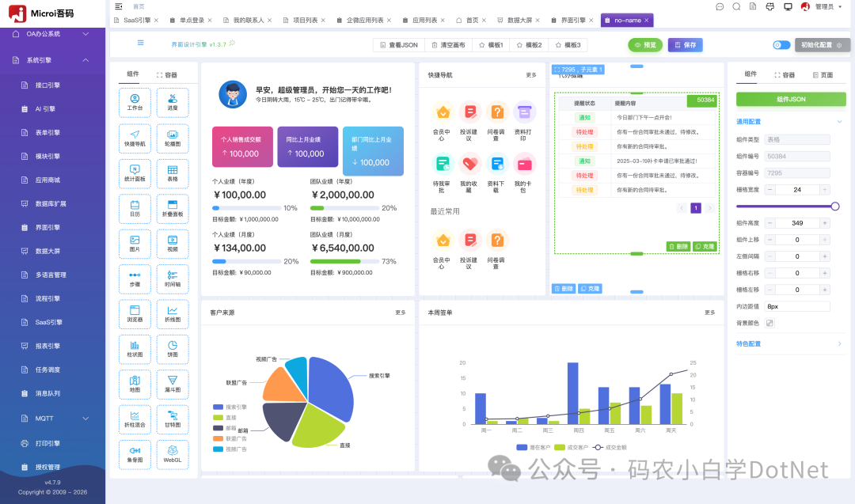Select the 甘特图 (Gantt chart) component icon
The width and height of the screenshot is (855, 504).
click(173, 420)
